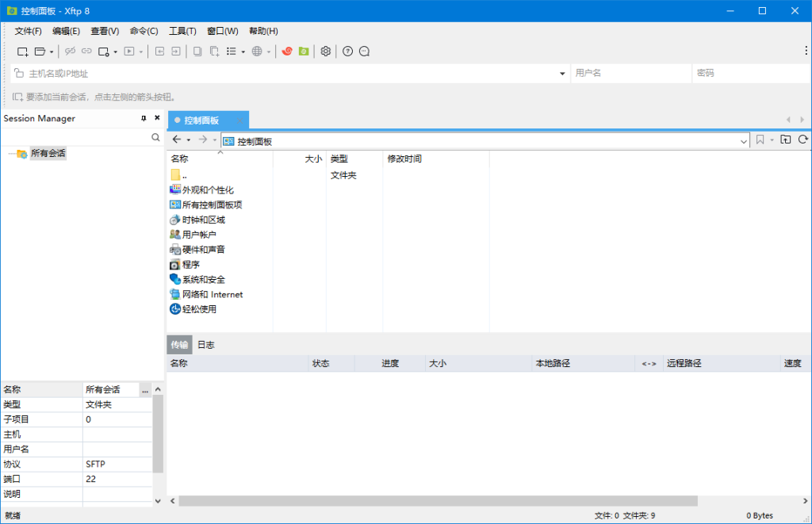Open the list view dropdown arrow
Viewport: 812px width, 524px height.
[243, 52]
